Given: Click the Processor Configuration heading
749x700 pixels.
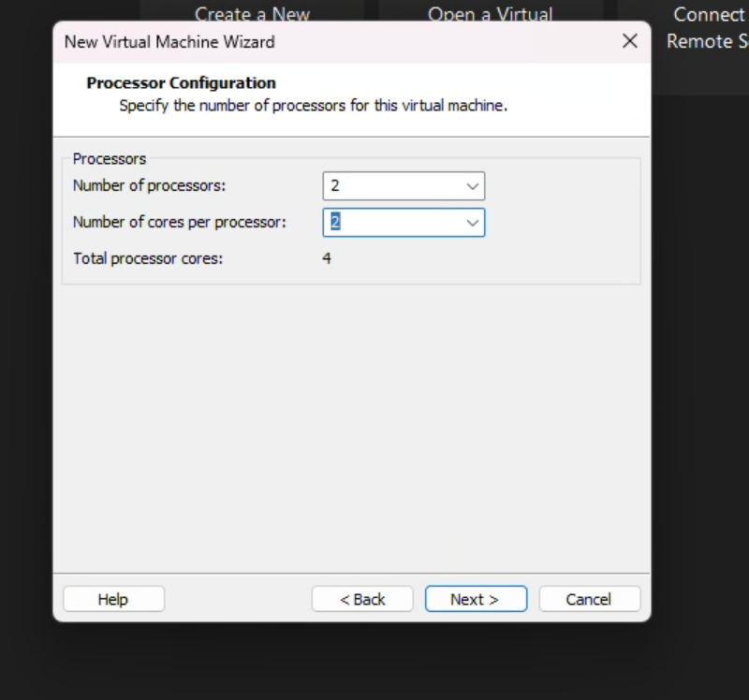Looking at the screenshot, I should coord(181,83).
